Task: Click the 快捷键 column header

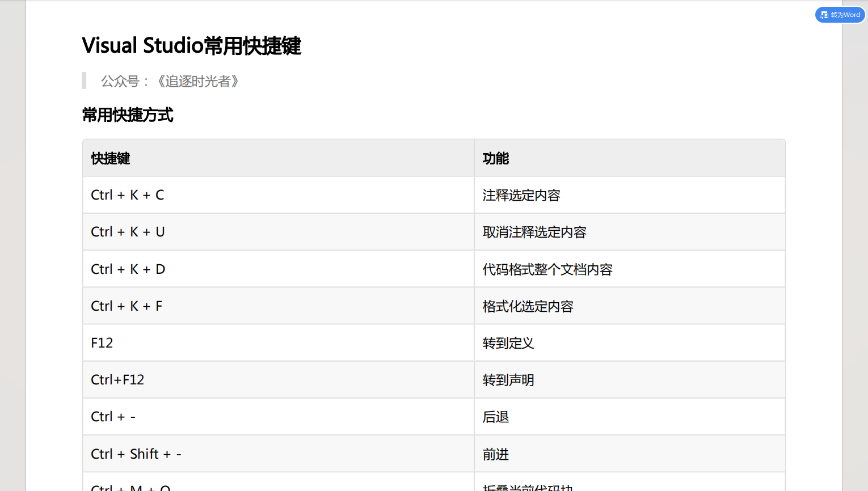Action: click(279, 158)
